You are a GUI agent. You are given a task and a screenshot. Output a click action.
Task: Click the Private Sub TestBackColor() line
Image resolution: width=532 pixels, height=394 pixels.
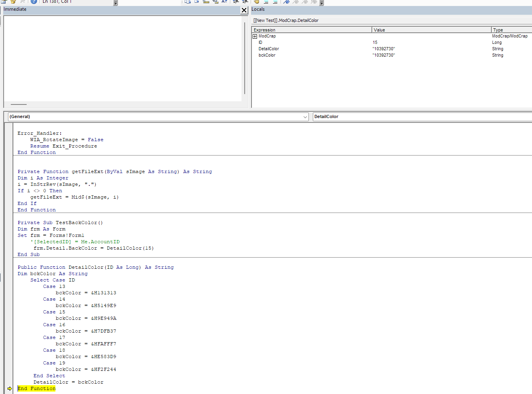click(x=60, y=223)
